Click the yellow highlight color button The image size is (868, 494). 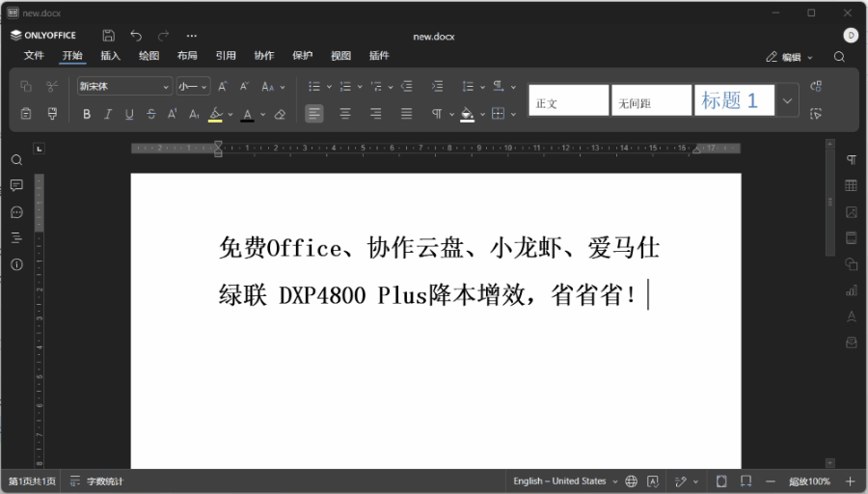click(x=214, y=114)
